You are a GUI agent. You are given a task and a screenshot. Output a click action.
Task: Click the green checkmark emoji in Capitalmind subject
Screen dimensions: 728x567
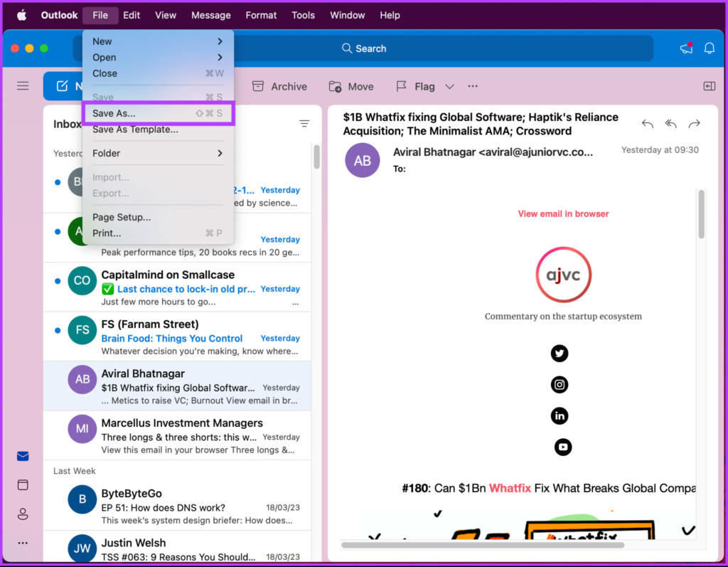tap(108, 289)
